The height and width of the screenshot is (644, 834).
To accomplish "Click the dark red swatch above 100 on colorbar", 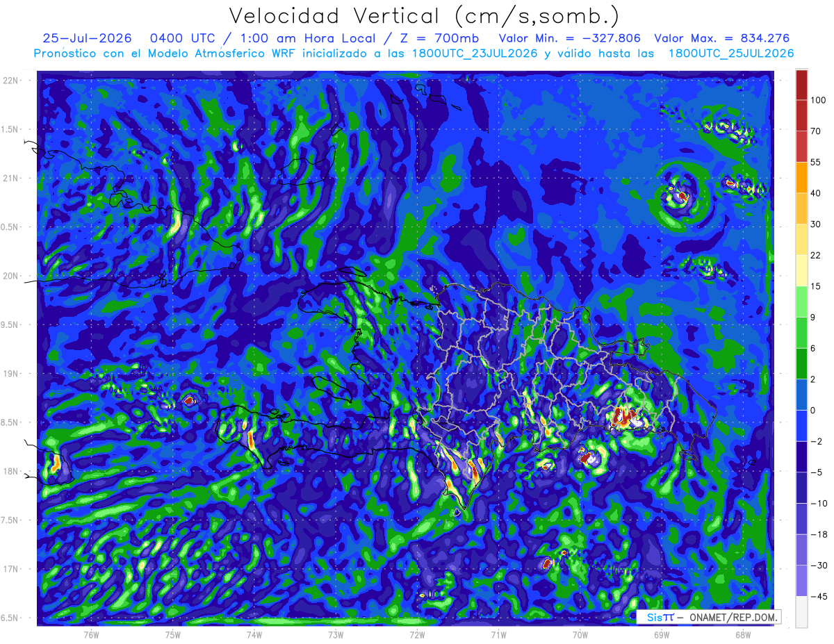I will [x=801, y=85].
